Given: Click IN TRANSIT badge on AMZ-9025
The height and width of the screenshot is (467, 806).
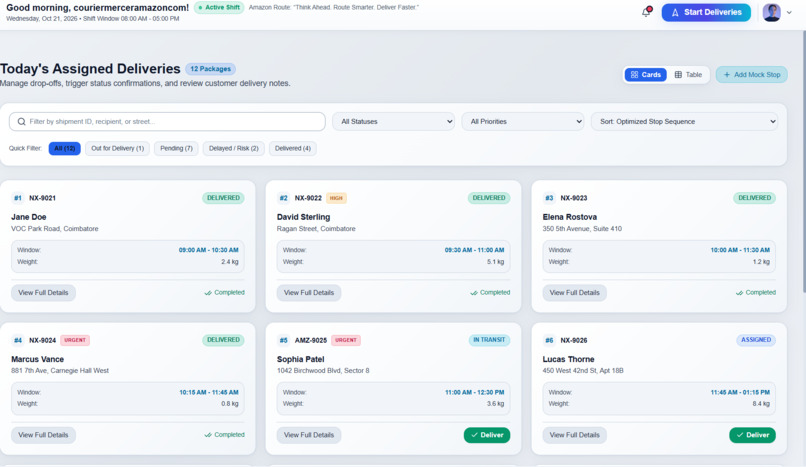Looking at the screenshot, I should (489, 340).
